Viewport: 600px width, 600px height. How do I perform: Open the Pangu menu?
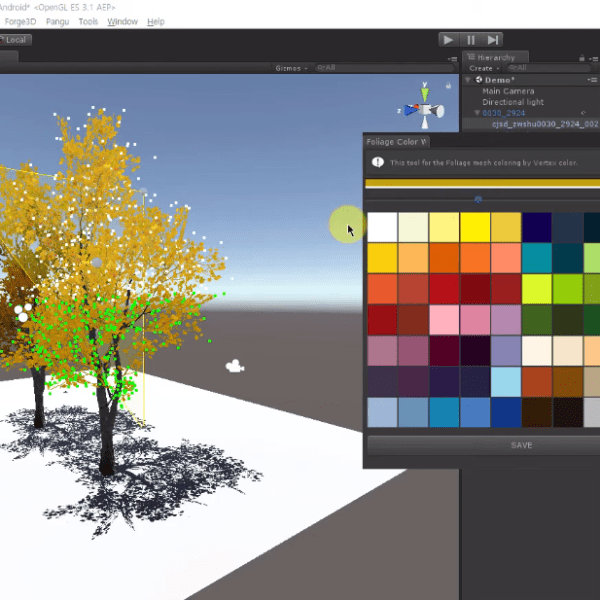coord(54,21)
